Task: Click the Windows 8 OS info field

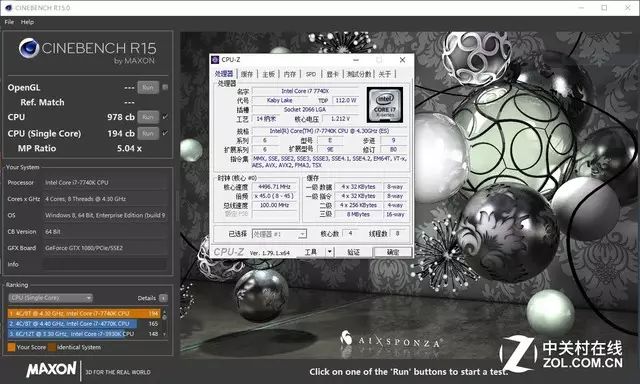Action: (x=105, y=215)
